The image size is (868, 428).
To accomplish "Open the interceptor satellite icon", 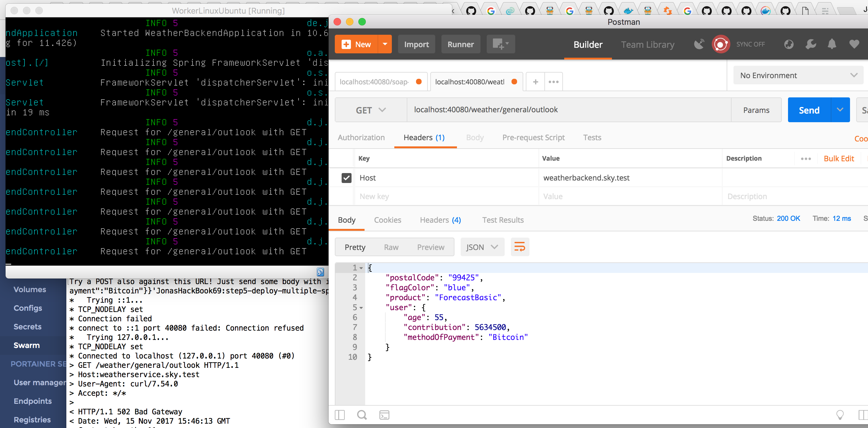I will click(x=699, y=44).
